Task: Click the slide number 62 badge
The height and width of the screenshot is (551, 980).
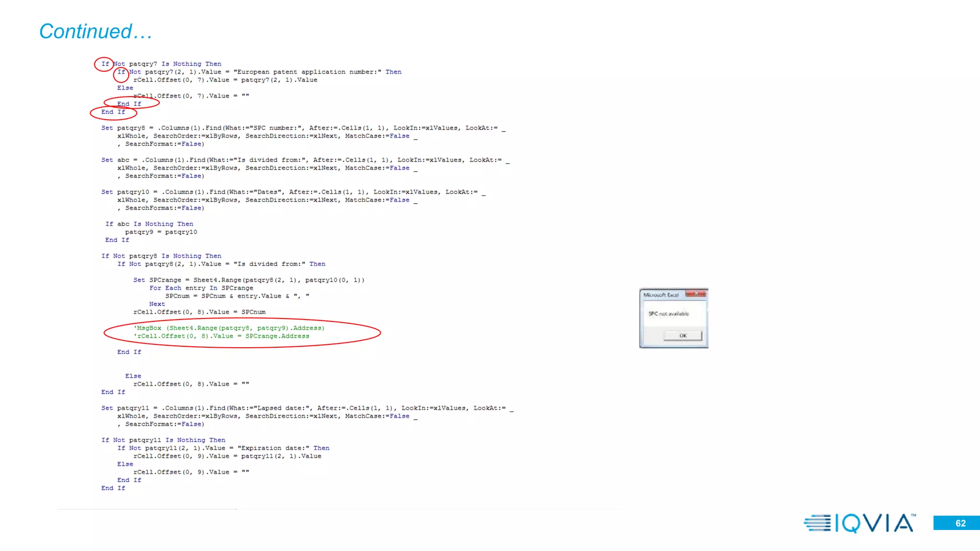Action: click(x=960, y=523)
